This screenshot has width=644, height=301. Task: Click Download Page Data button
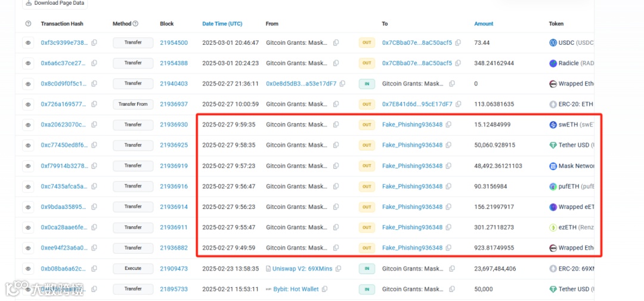click(x=55, y=4)
